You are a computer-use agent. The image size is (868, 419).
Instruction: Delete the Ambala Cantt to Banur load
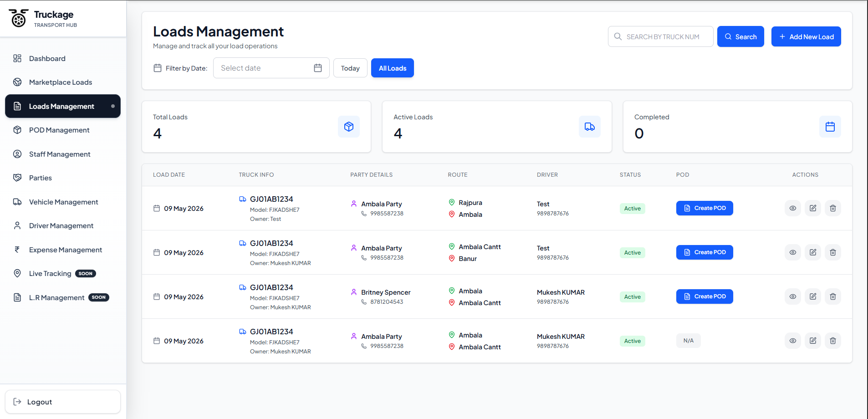coord(833,252)
